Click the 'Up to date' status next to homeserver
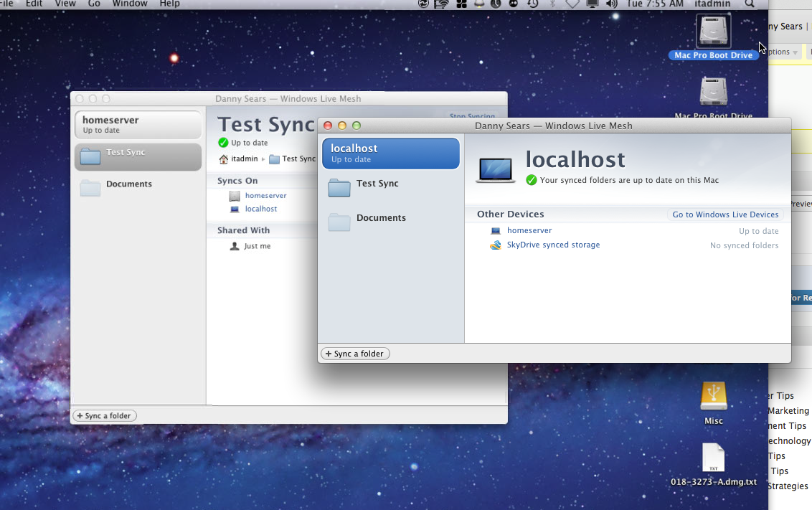This screenshot has width=812, height=510. (x=759, y=231)
